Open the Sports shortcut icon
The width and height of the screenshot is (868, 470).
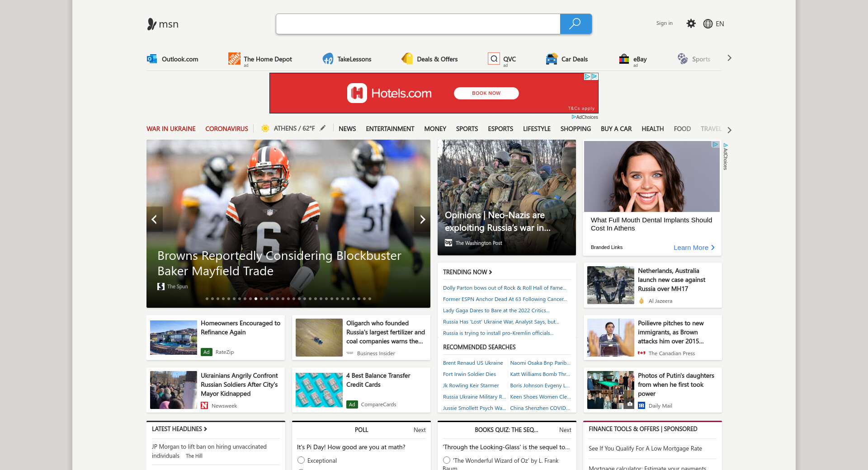point(683,59)
